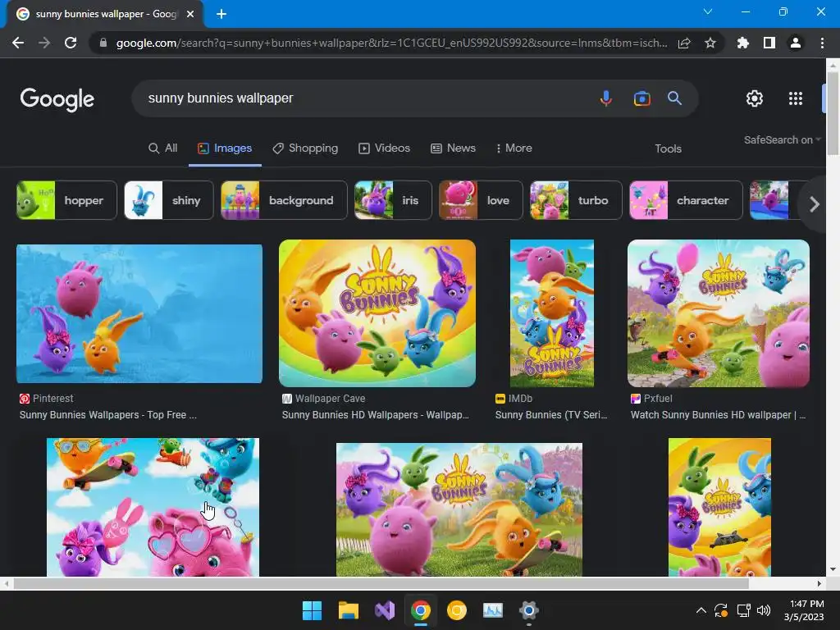This screenshot has height=630, width=840.
Task: Open Google quick settings gear
Action: tap(755, 98)
